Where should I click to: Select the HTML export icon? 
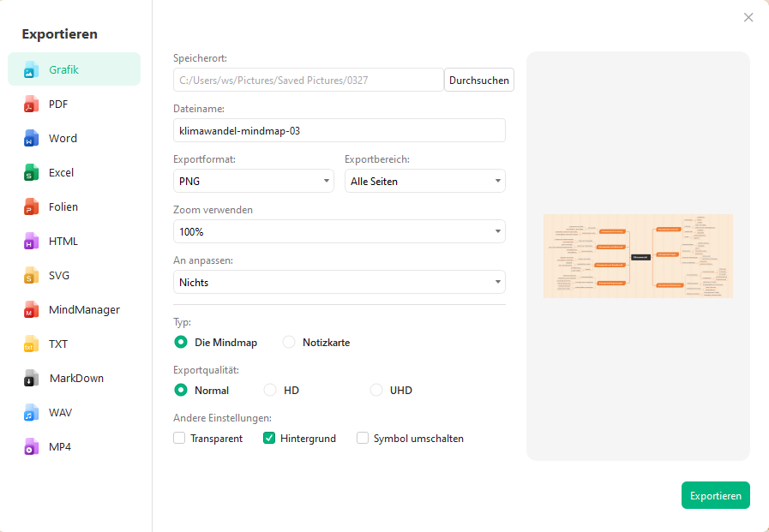click(x=32, y=242)
